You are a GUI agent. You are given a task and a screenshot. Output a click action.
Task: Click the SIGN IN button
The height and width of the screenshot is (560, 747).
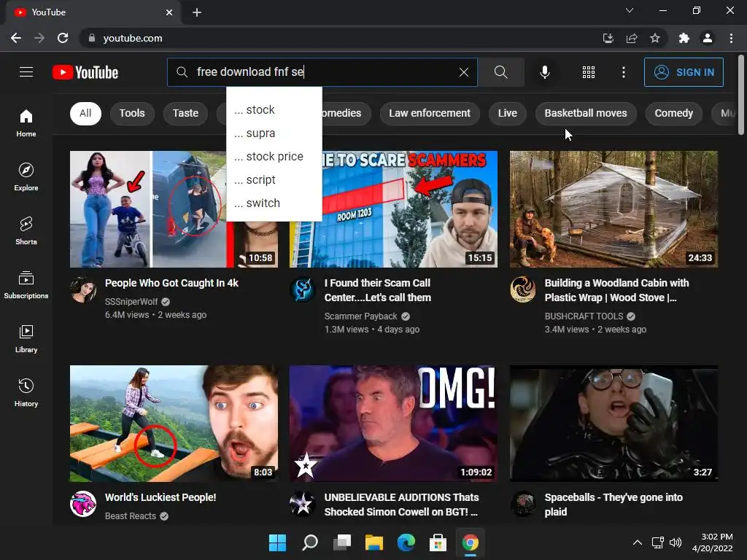point(684,72)
